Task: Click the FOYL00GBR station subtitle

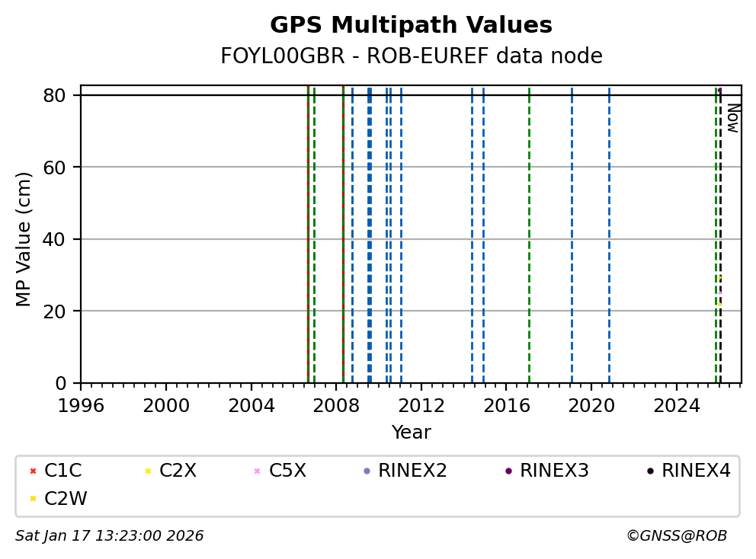Action: tap(411, 56)
